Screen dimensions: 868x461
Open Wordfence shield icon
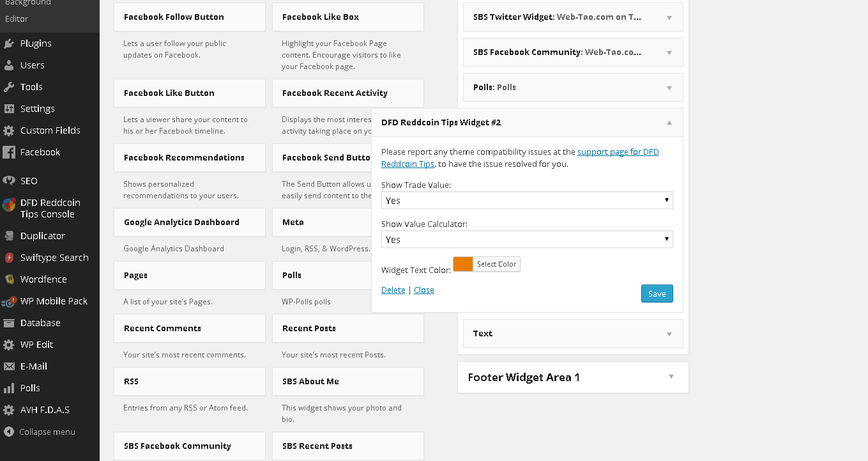(x=9, y=279)
